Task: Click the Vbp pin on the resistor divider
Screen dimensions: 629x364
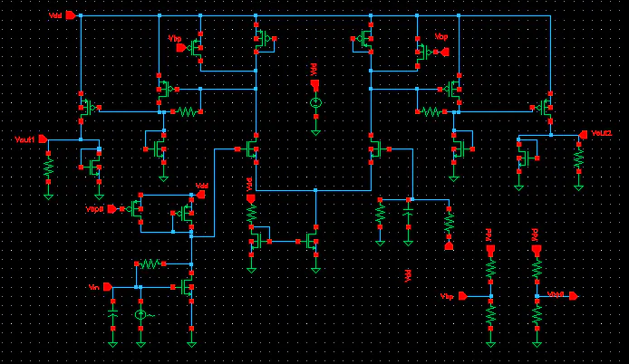Action: click(462, 296)
